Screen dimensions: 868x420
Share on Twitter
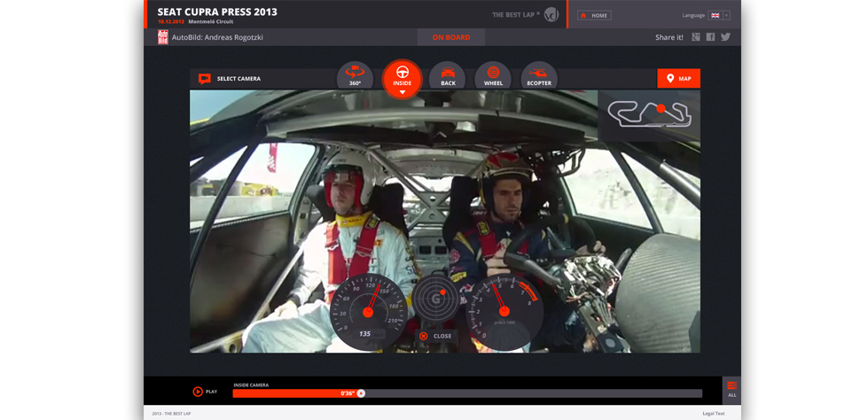(726, 37)
